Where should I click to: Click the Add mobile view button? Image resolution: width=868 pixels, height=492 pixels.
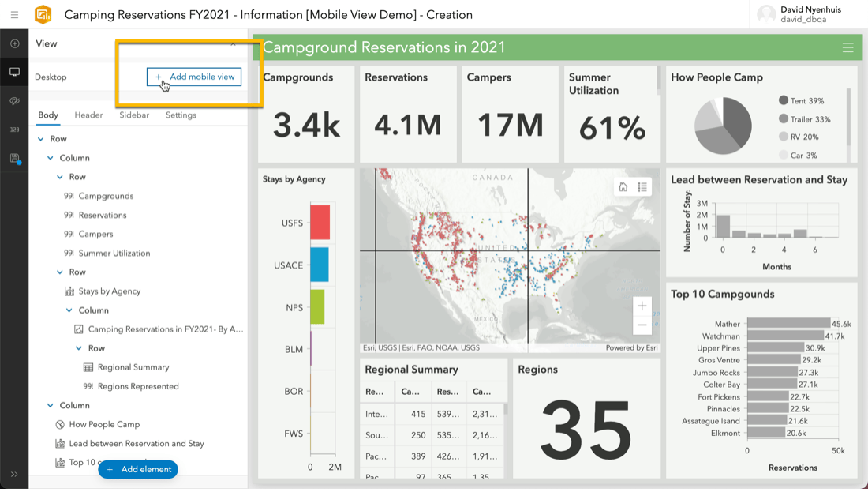click(194, 77)
